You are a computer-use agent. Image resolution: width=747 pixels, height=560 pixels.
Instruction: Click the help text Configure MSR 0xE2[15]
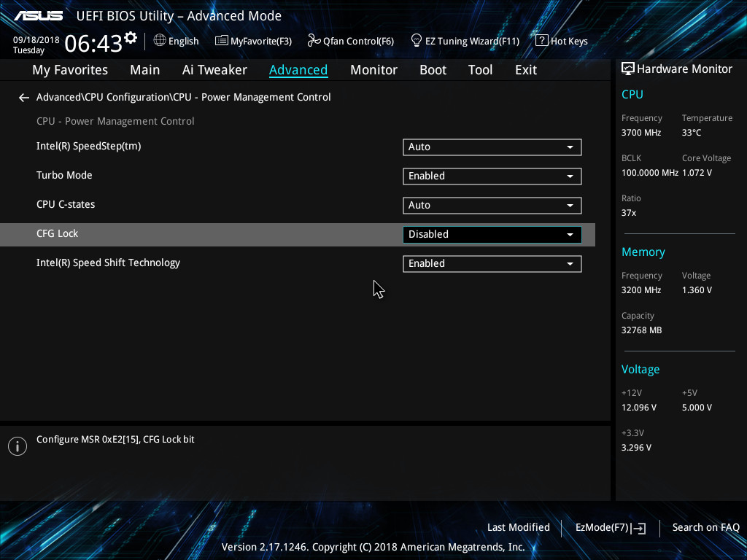(115, 440)
